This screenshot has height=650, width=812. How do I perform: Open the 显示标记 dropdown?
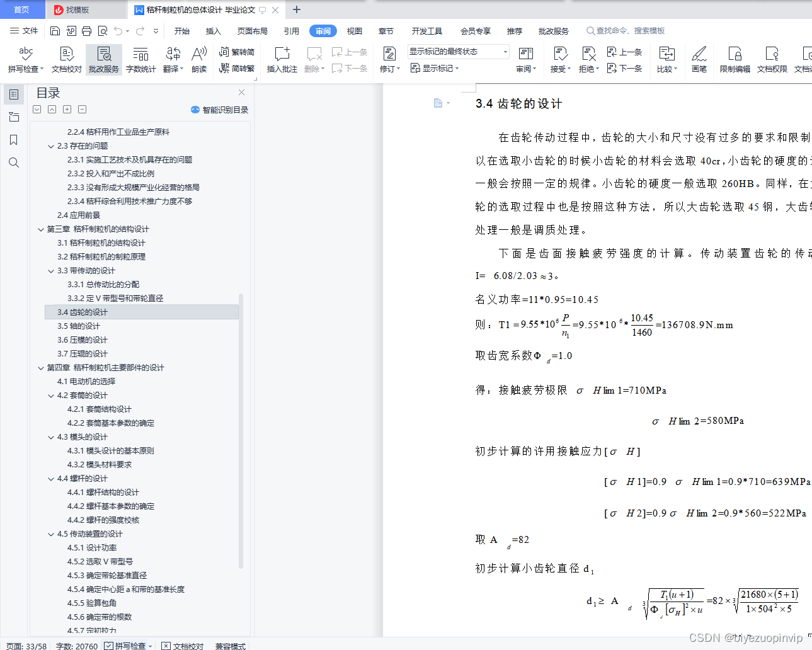[435, 68]
